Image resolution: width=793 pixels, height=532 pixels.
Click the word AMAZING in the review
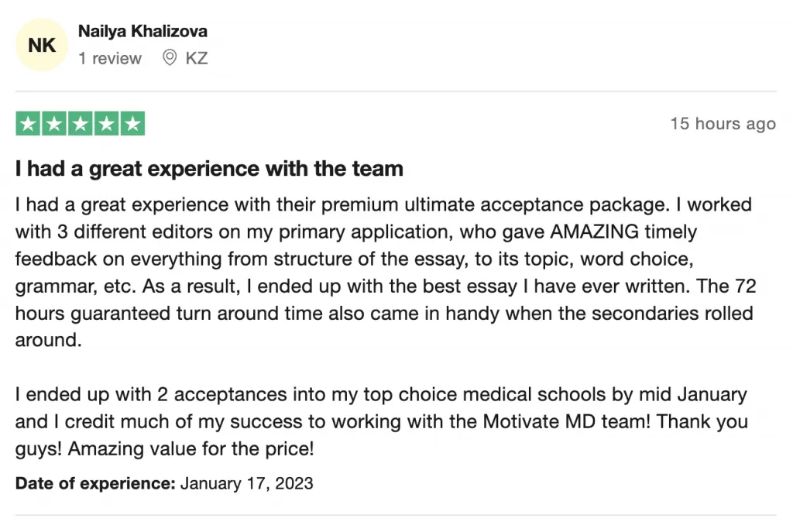pyautogui.click(x=594, y=232)
